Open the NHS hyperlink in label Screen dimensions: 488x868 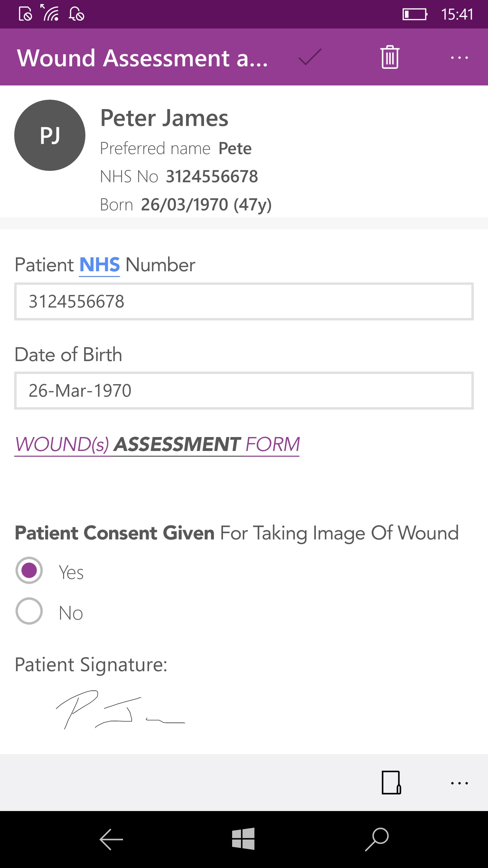tap(99, 265)
